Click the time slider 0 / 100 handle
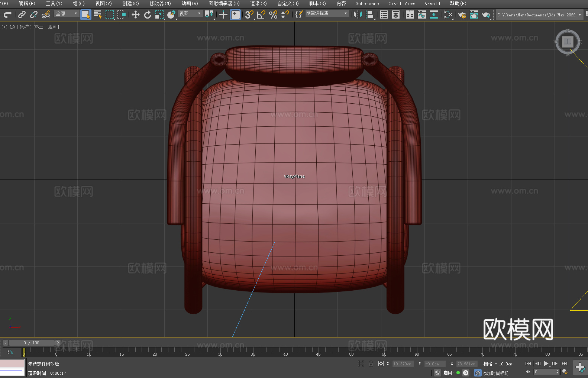588x378 pixels. point(32,343)
